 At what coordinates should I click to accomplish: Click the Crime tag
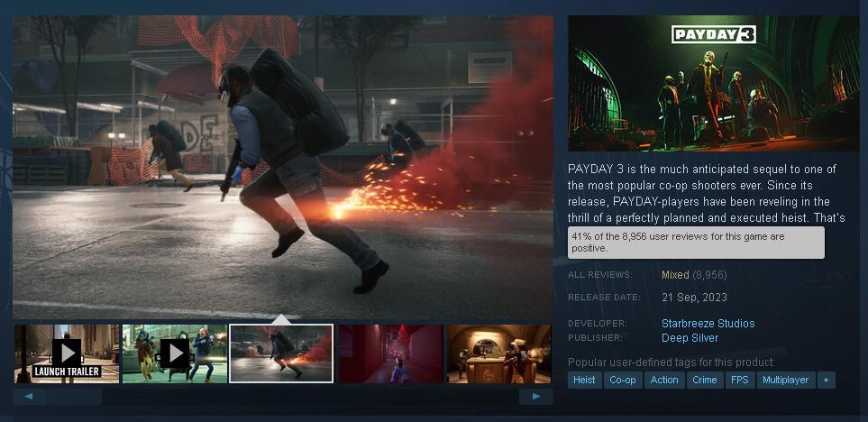[x=705, y=380]
